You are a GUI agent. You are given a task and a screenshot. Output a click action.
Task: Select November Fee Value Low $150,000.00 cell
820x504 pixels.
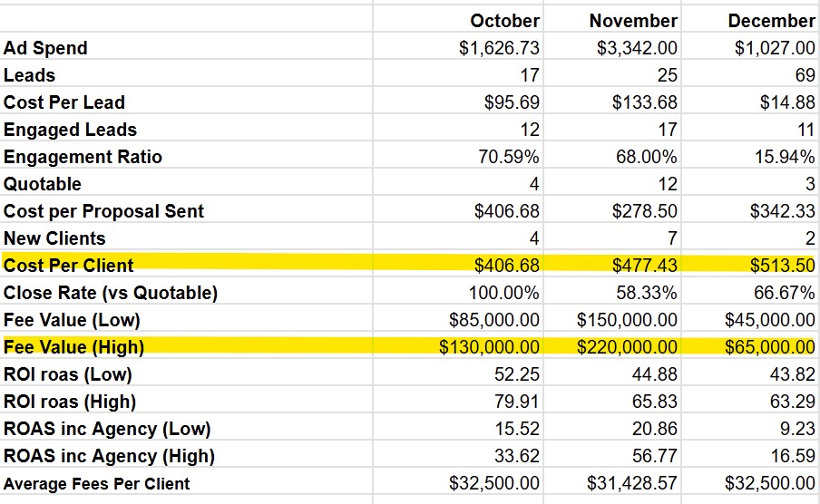click(x=628, y=320)
